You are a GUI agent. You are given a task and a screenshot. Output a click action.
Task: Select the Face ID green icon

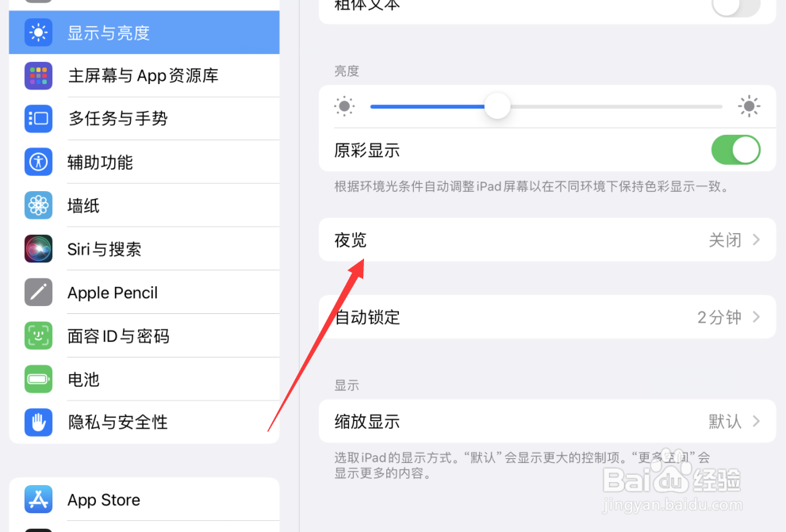pyautogui.click(x=39, y=335)
